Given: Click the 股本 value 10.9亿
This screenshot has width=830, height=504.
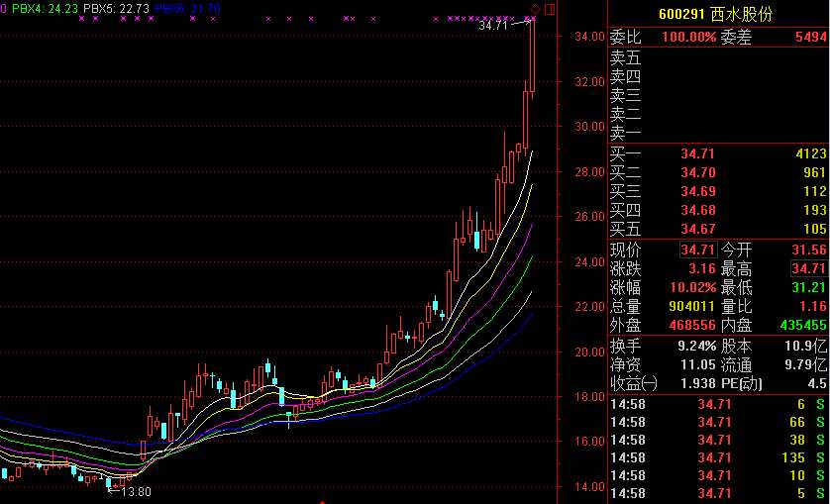Looking at the screenshot, I should (x=805, y=347).
